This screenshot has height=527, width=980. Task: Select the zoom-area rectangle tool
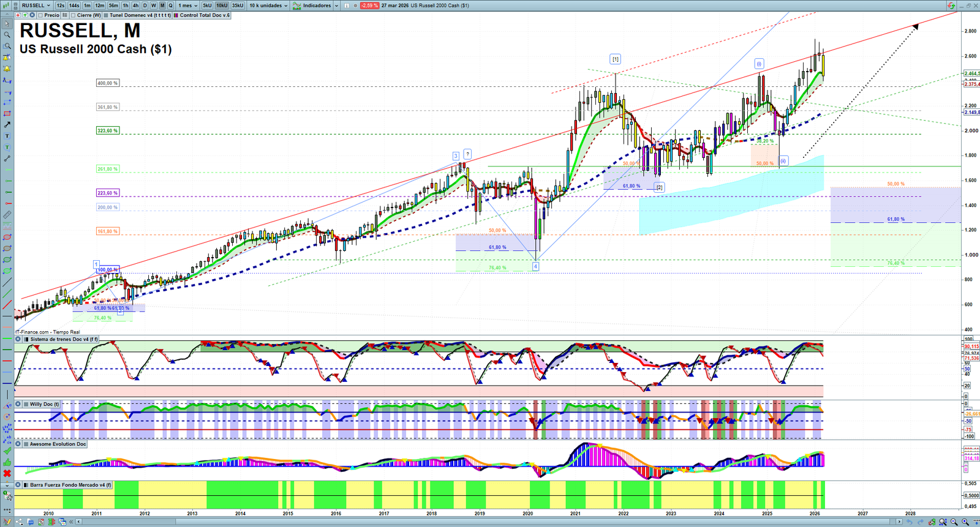[7, 46]
